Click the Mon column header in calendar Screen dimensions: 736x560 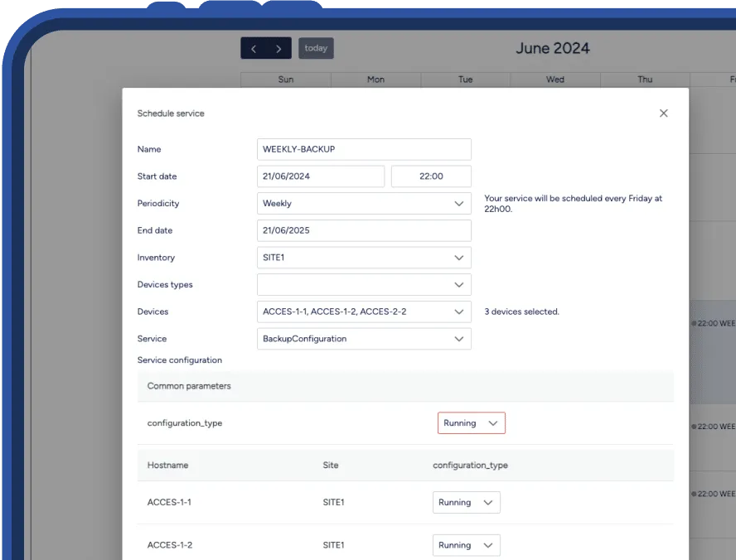pyautogui.click(x=375, y=80)
